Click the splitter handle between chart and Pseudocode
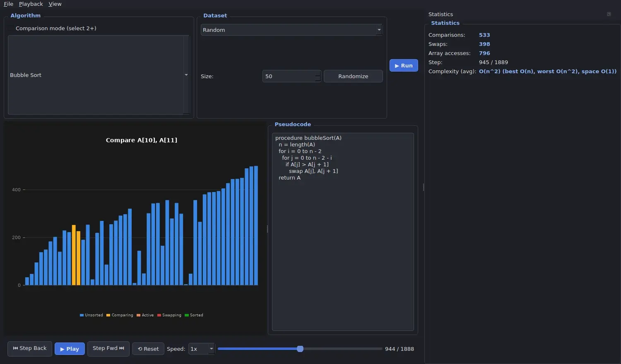Image resolution: width=621 pixels, height=364 pixels. pyautogui.click(x=267, y=229)
